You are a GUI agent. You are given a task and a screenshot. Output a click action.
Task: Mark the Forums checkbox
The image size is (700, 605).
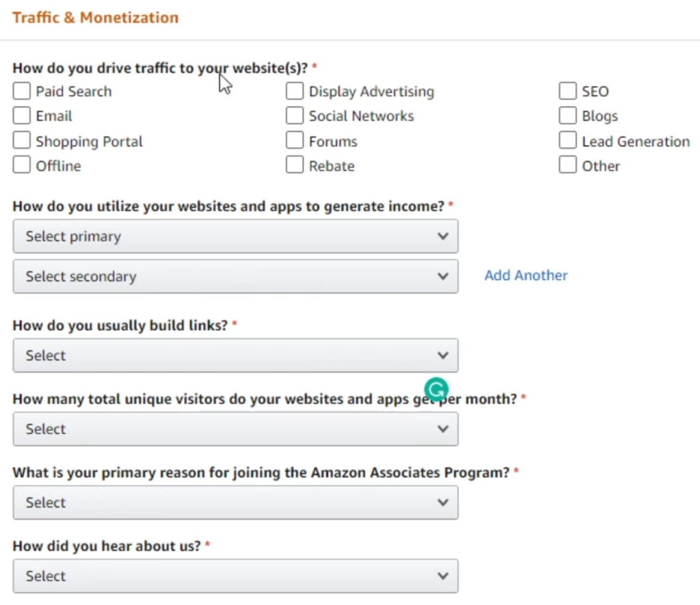[x=295, y=142]
